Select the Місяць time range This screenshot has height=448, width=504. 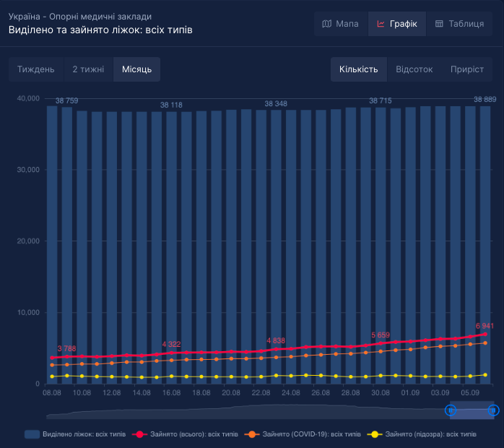[x=136, y=69]
